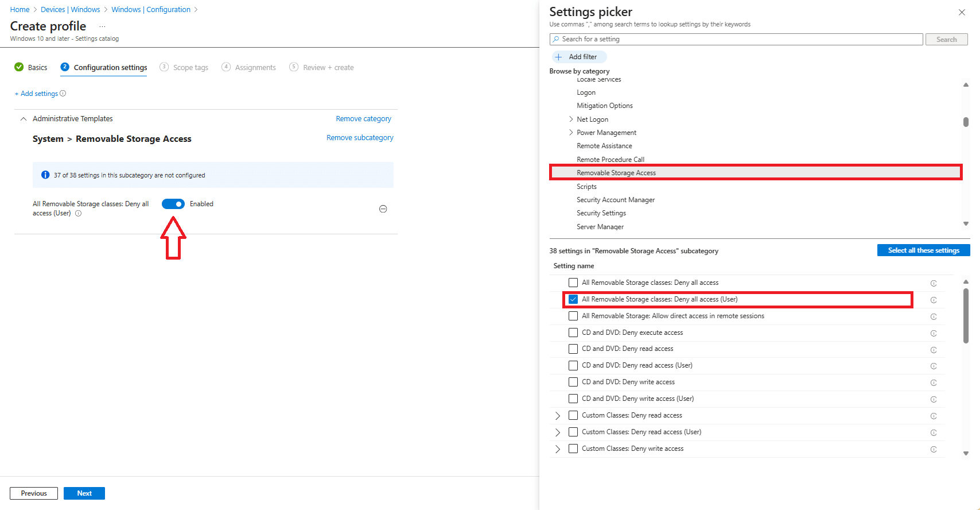Click info icon for Custom Classes: Deny read access

tap(934, 416)
